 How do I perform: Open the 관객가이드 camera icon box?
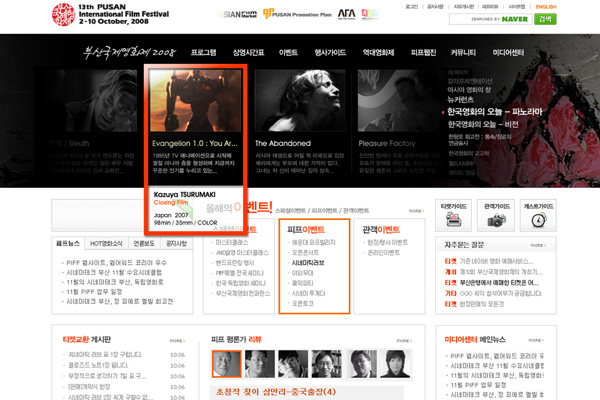pos(497,215)
